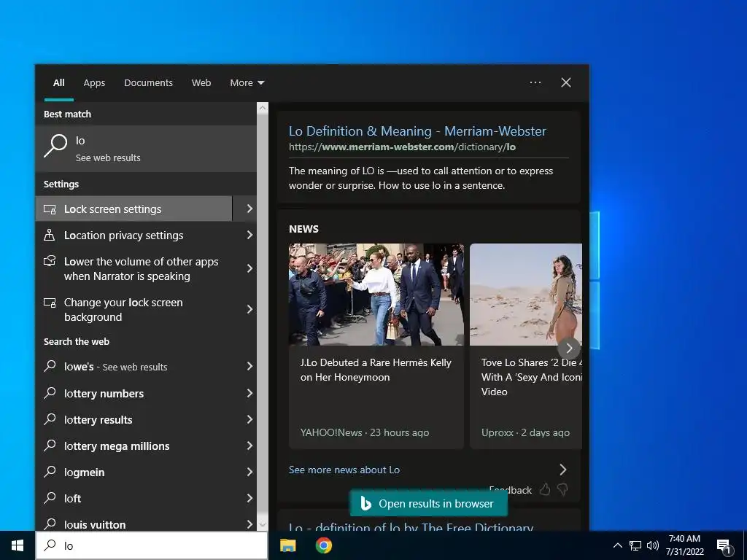747x560 pixels.
Task: Open the three-dot options menu
Action: click(x=535, y=82)
